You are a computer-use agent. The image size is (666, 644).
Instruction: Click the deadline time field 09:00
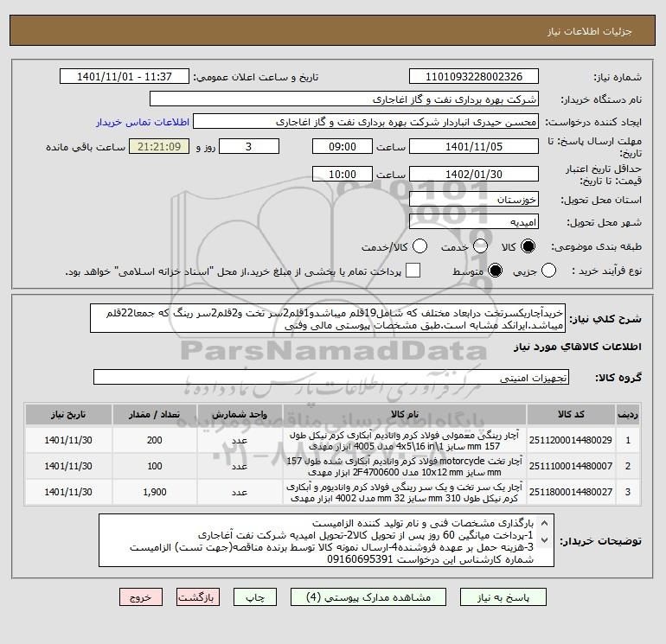tap(343, 146)
